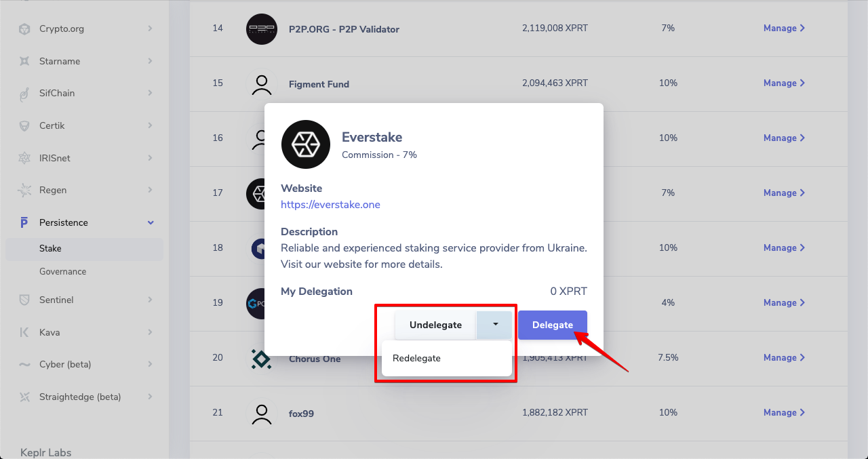Select the Sentinel shield icon
Screen dimensions: 868x459
[x=24, y=300]
